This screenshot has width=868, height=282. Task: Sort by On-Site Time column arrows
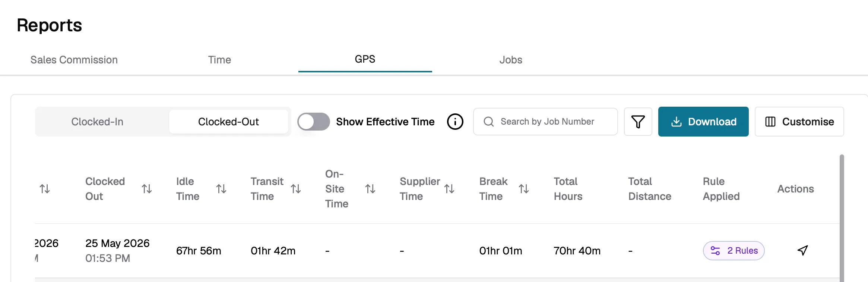[370, 189]
